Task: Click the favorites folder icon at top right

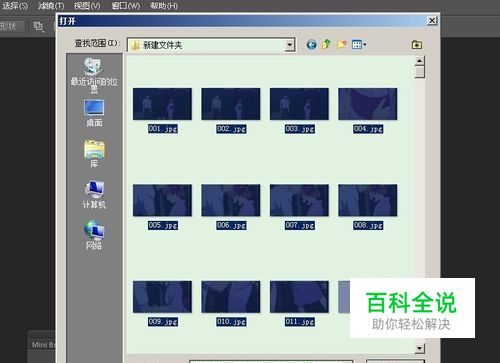Action: tap(417, 44)
